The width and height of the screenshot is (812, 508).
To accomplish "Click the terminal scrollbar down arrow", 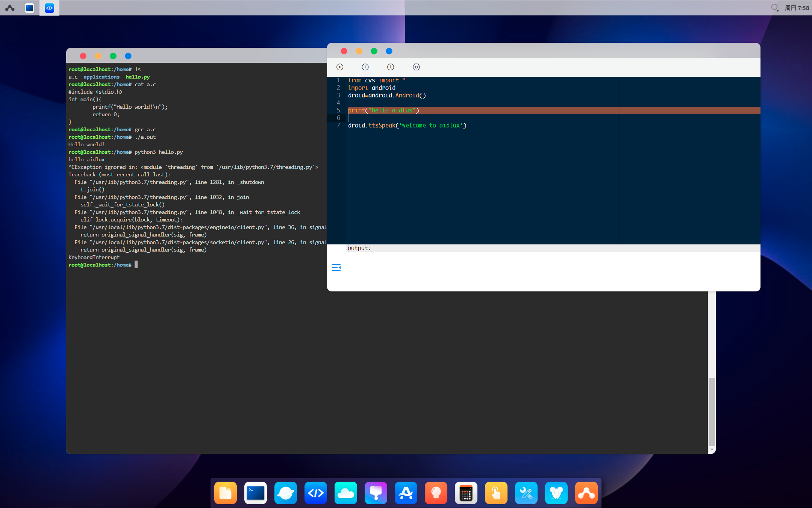I will click(711, 450).
